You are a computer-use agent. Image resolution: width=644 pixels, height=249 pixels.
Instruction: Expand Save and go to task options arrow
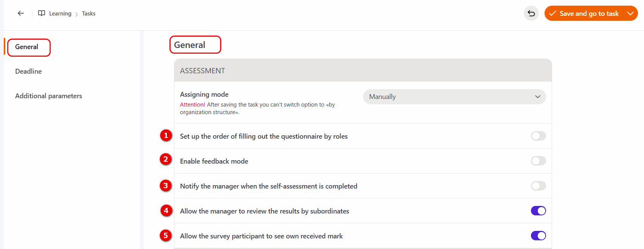[630, 14]
